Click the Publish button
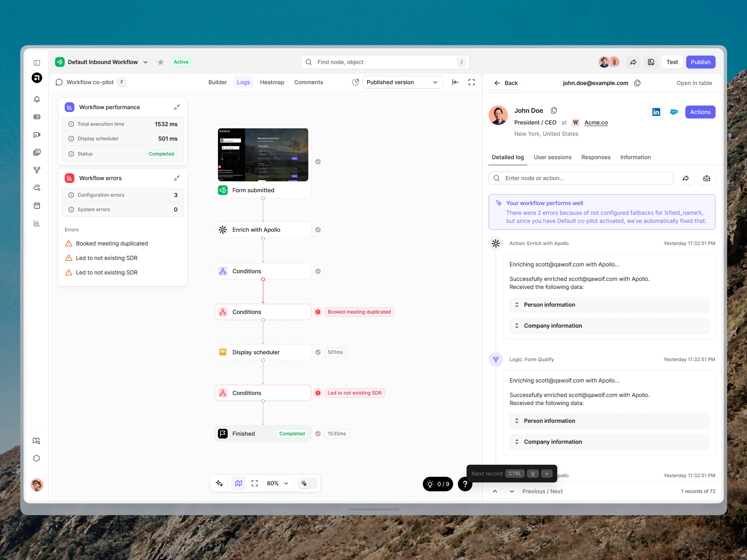 (700, 62)
